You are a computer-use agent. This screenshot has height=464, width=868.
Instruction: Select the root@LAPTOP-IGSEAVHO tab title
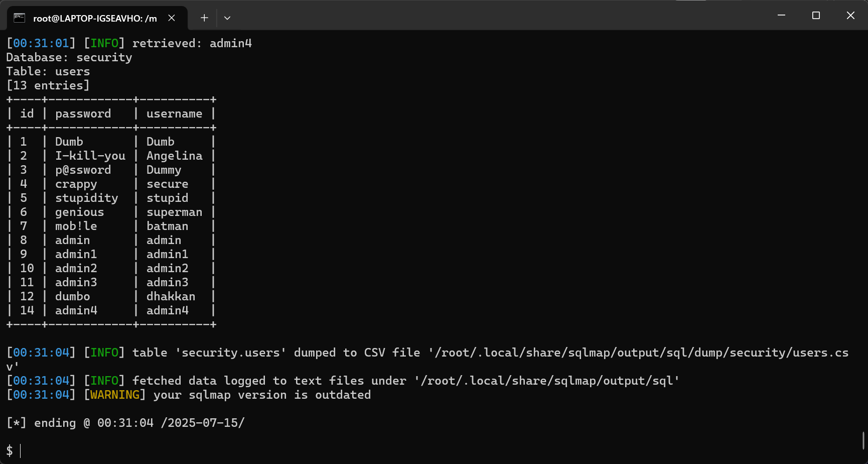click(95, 19)
